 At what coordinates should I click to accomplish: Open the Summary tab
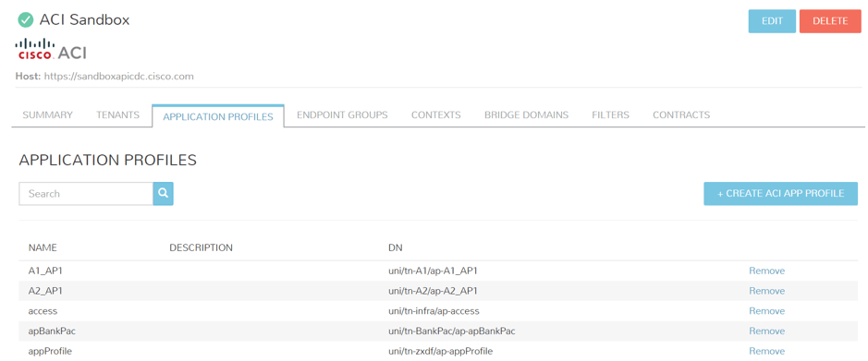click(48, 115)
